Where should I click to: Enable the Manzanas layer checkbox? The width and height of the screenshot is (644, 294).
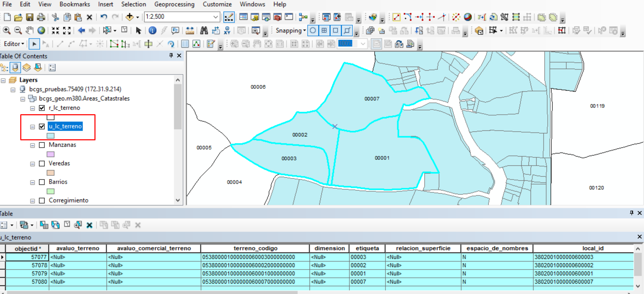click(x=42, y=145)
